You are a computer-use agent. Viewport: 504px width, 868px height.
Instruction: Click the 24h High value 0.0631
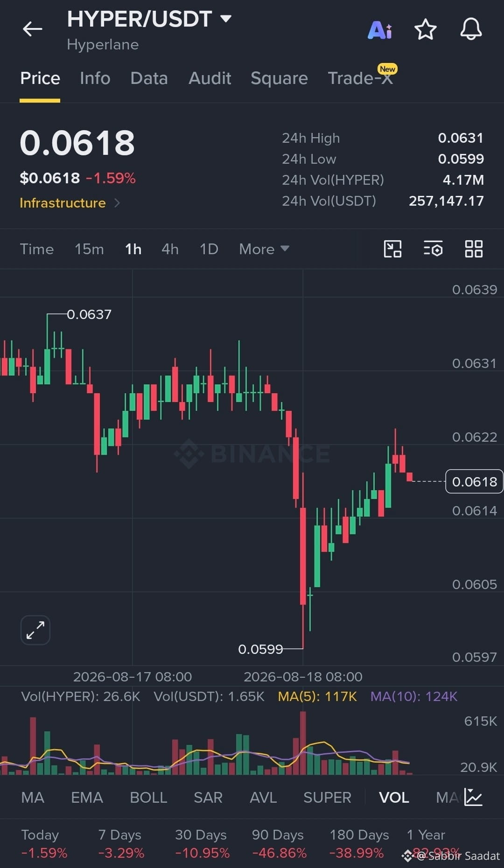click(461, 138)
